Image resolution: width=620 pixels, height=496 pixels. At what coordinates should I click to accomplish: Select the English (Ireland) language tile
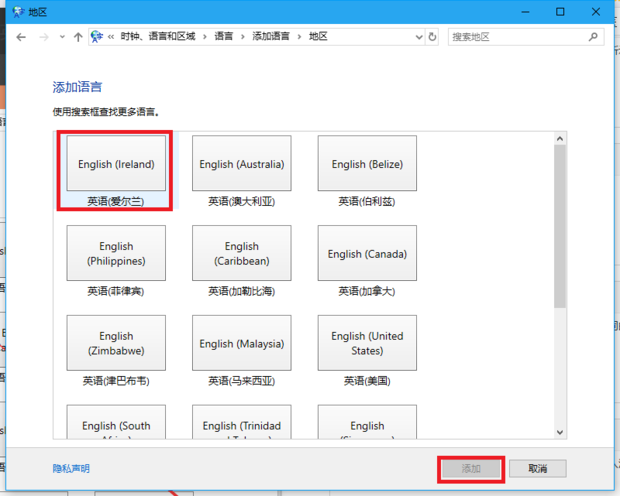pos(116,164)
